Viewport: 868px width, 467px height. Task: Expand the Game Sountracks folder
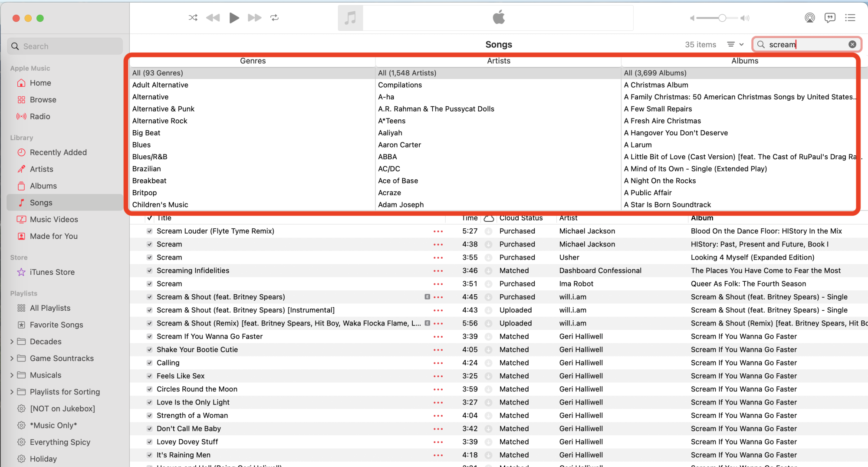pos(12,358)
